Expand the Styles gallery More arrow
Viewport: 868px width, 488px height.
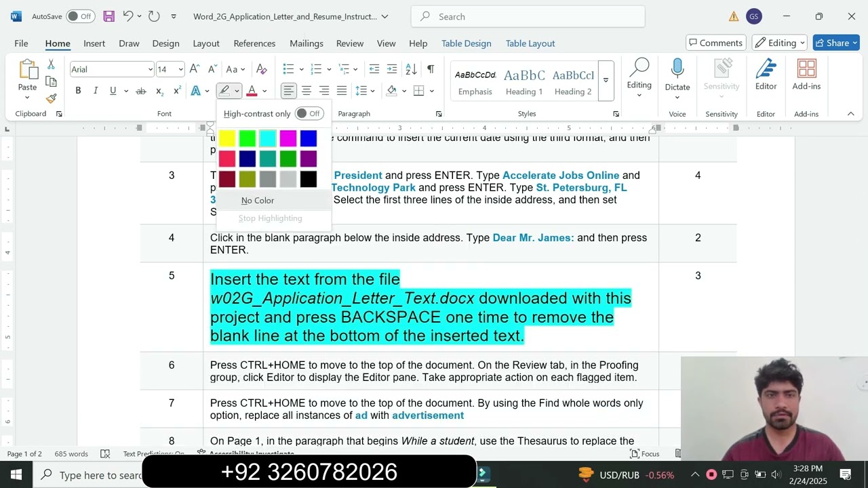(606, 80)
